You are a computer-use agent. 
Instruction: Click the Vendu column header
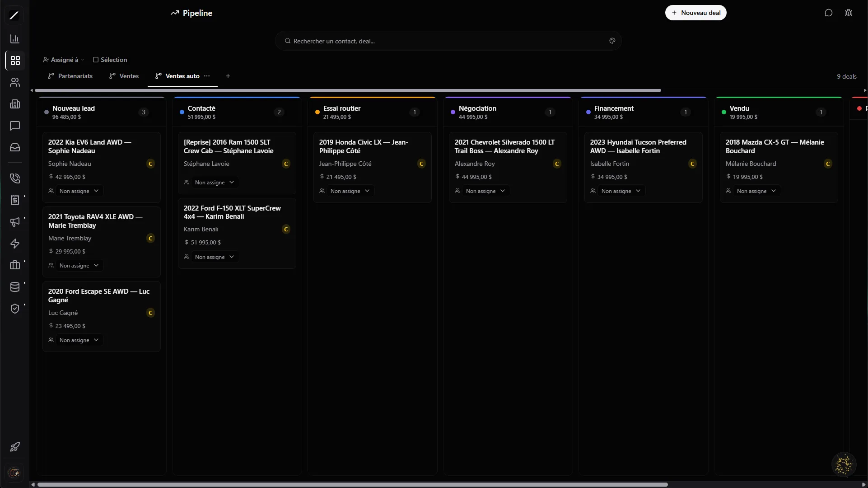click(779, 112)
